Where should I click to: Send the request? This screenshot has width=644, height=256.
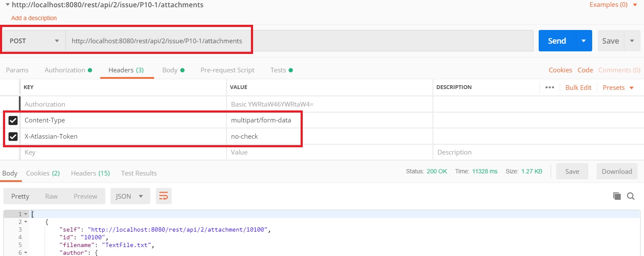click(x=557, y=41)
